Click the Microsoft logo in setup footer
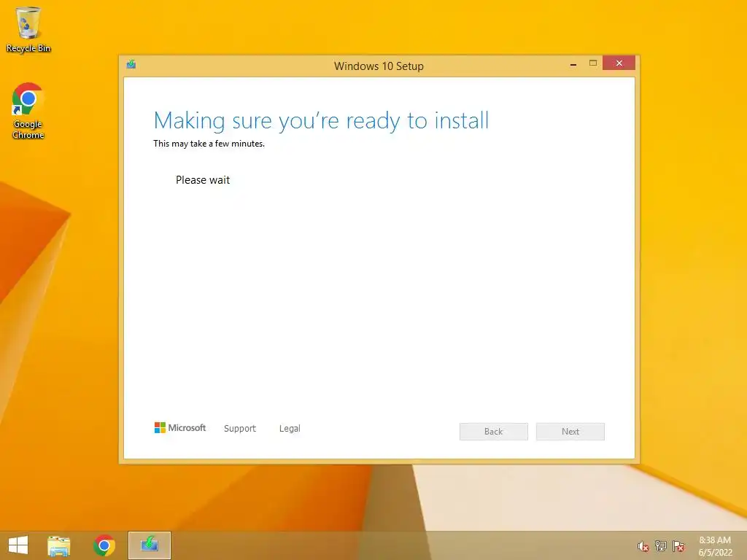This screenshot has height=560, width=747. (180, 427)
